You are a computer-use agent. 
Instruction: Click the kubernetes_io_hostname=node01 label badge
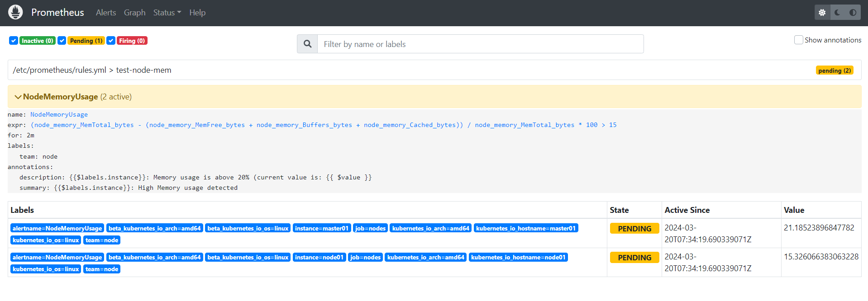[518, 257]
